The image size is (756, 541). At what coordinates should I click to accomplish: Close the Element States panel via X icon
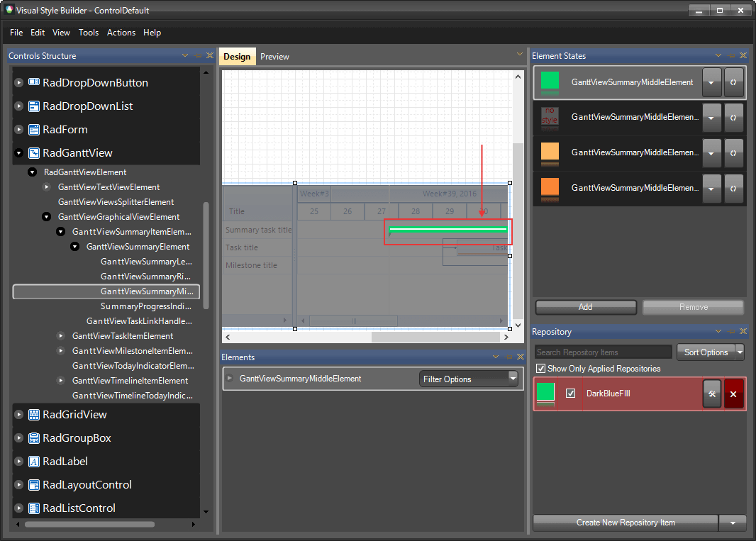(x=743, y=55)
